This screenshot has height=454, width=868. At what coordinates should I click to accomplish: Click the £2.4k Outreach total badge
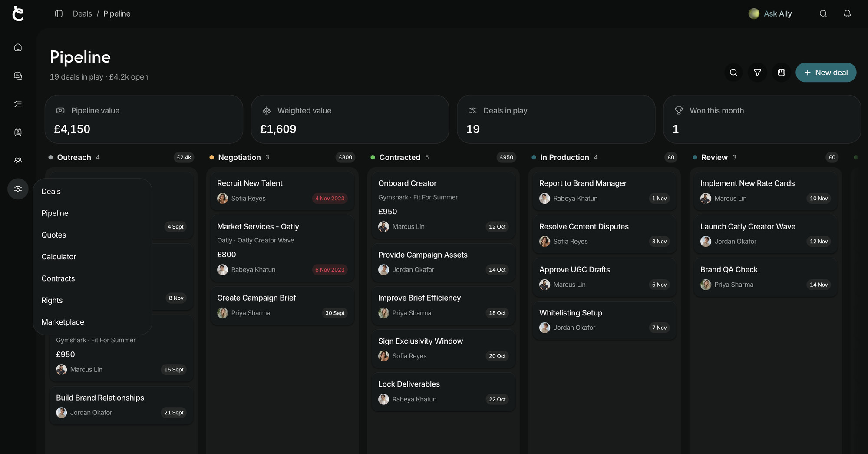pyautogui.click(x=184, y=157)
